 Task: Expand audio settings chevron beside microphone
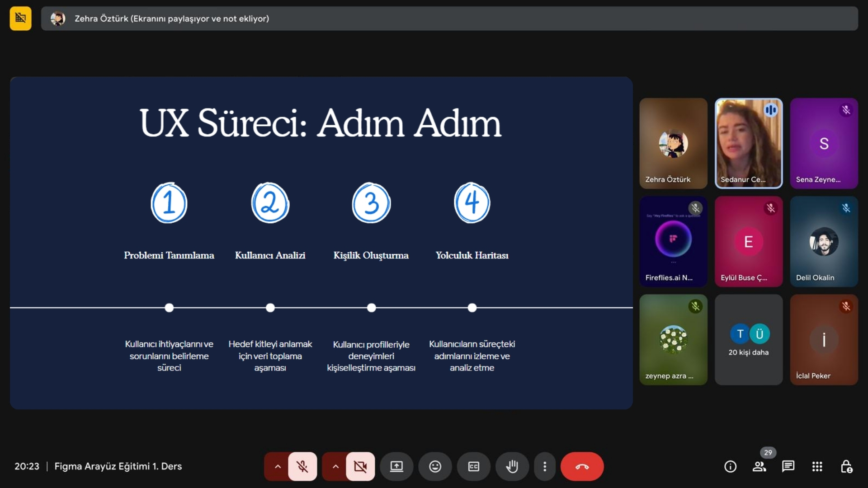[x=278, y=466]
